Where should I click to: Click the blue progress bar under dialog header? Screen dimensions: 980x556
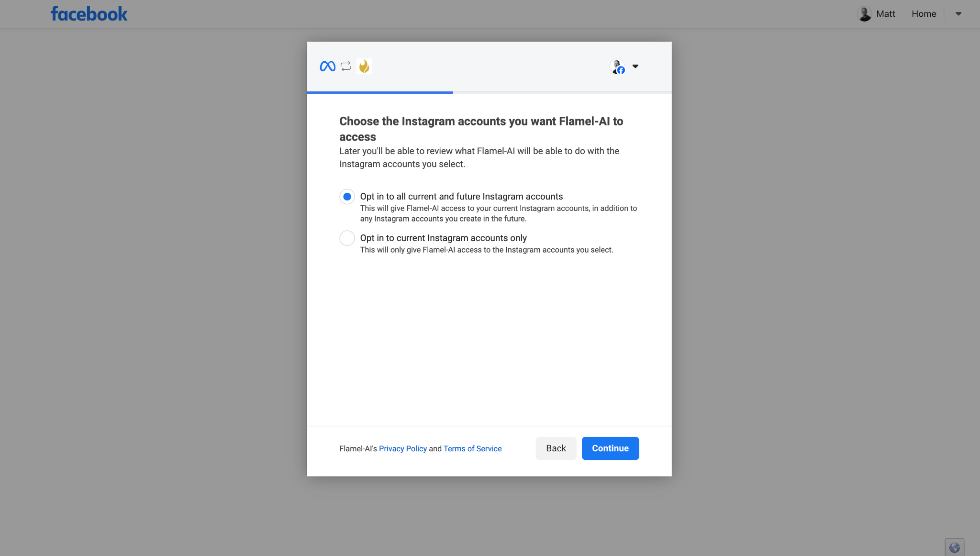coord(380,92)
